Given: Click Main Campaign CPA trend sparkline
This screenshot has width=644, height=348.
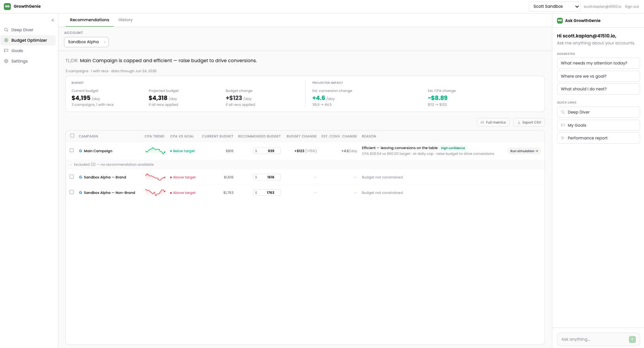Looking at the screenshot, I should pos(155,151).
